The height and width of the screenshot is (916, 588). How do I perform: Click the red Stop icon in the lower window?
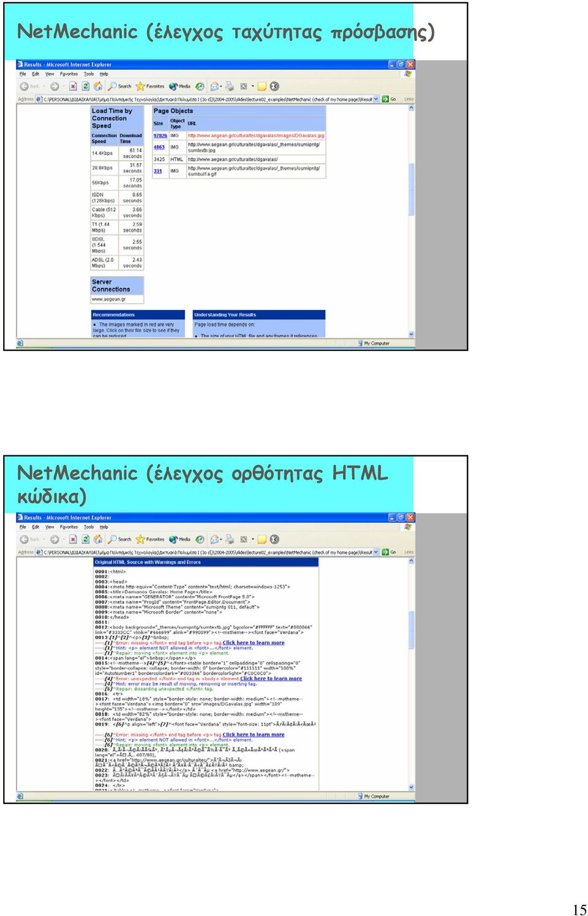[73, 539]
